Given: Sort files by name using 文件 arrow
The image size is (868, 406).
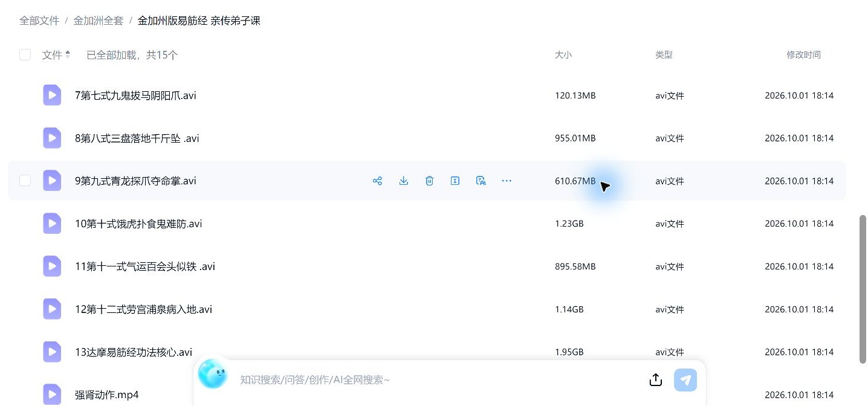Looking at the screenshot, I should (68, 54).
